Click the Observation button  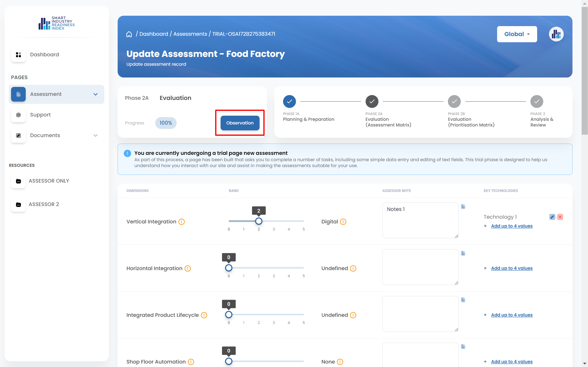pyautogui.click(x=240, y=123)
